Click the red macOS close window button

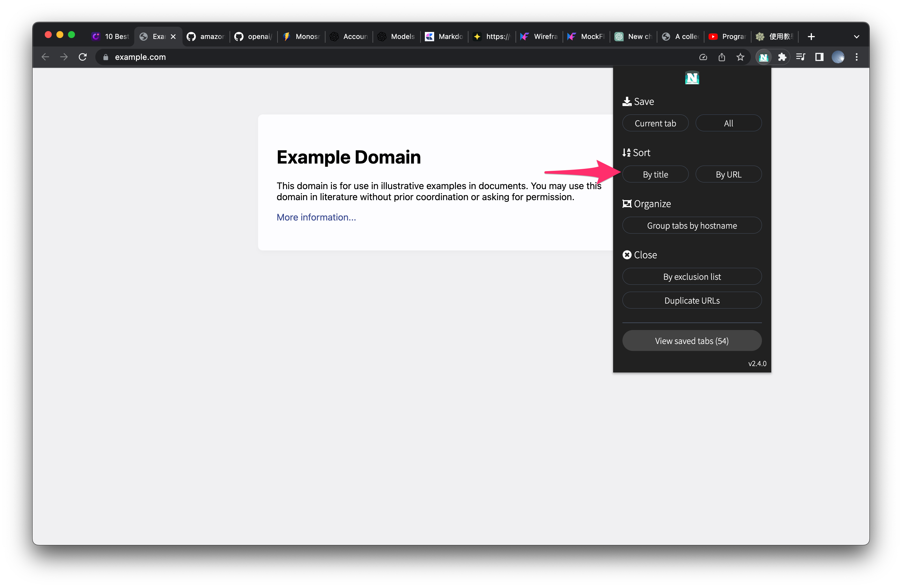point(48,35)
